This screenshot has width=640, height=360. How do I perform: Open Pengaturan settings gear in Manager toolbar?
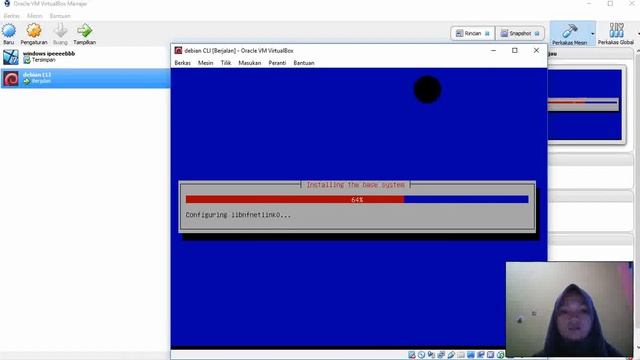[34, 31]
